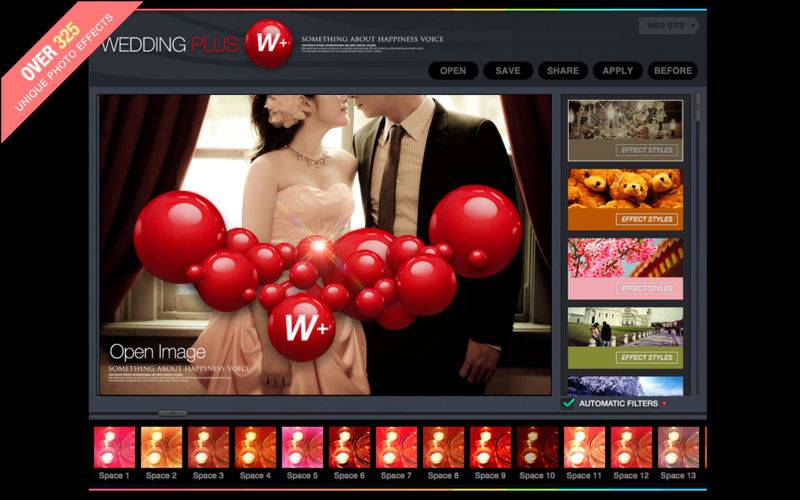The height and width of the screenshot is (500, 800).
Task: Apply the Space 13 filter
Action: (678, 447)
